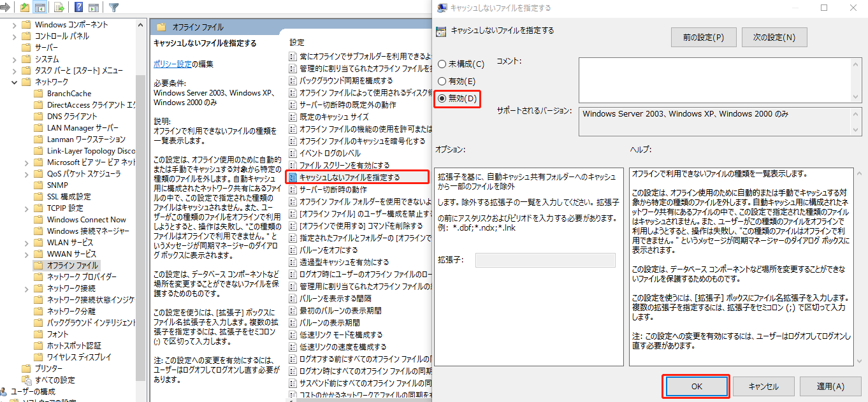Click policy icon beside 既定のキャッシュ サイズ
The image size is (868, 402).
tap(293, 117)
